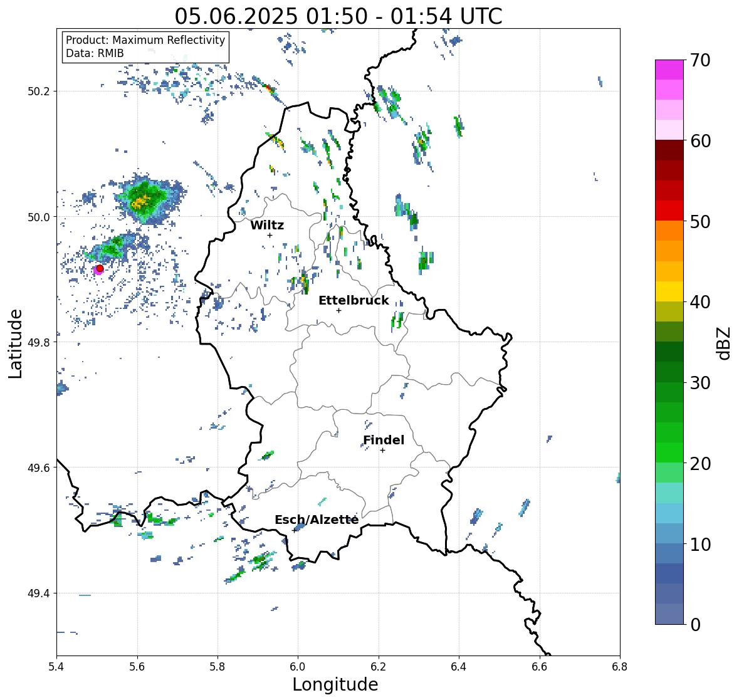Click 'Product: Maximum Reflectivity' legend text
739x700 pixels.
[145, 40]
